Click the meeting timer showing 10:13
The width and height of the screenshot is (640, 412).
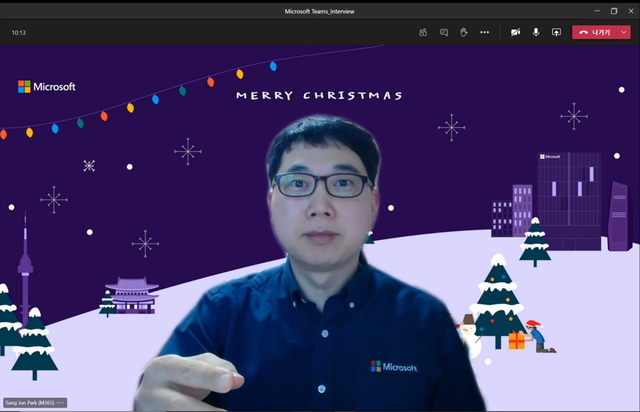(x=19, y=32)
